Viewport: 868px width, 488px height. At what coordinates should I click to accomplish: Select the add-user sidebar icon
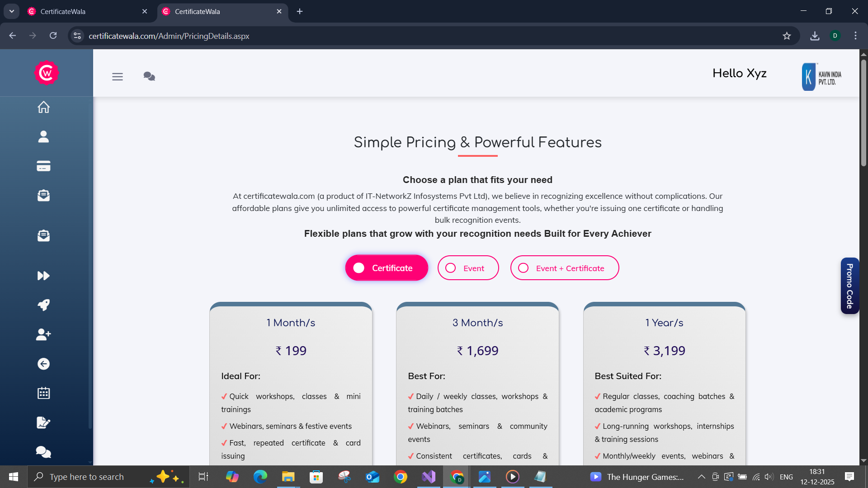[43, 334]
